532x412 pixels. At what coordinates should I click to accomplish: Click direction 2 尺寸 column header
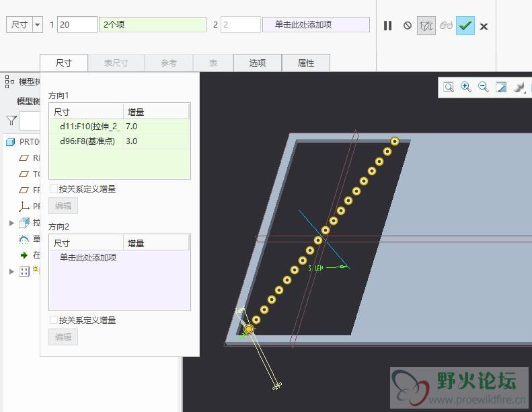point(87,243)
